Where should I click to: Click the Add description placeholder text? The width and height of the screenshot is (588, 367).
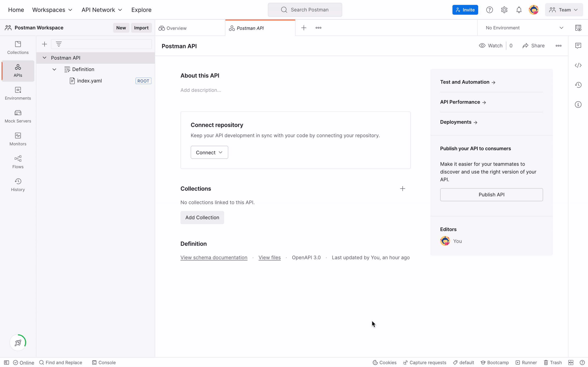[x=201, y=90]
